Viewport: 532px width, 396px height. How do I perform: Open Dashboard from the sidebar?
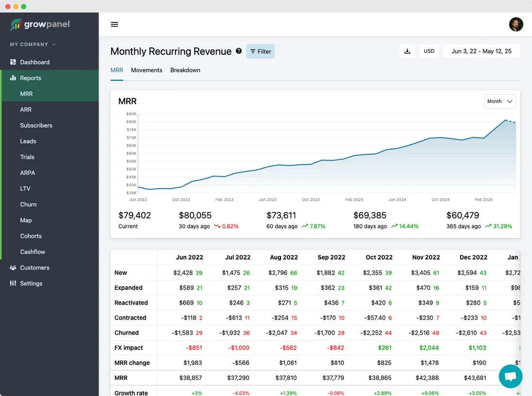[x=34, y=62]
